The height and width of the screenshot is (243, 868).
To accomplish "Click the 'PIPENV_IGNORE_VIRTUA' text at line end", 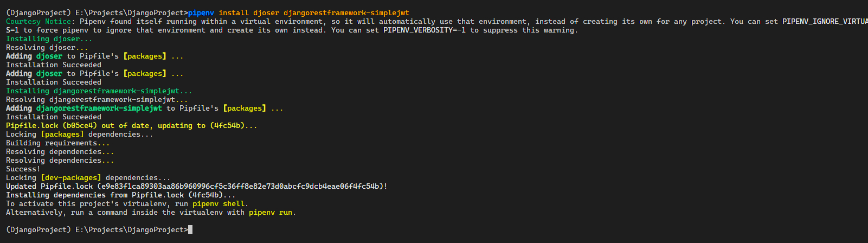I will pos(824,22).
